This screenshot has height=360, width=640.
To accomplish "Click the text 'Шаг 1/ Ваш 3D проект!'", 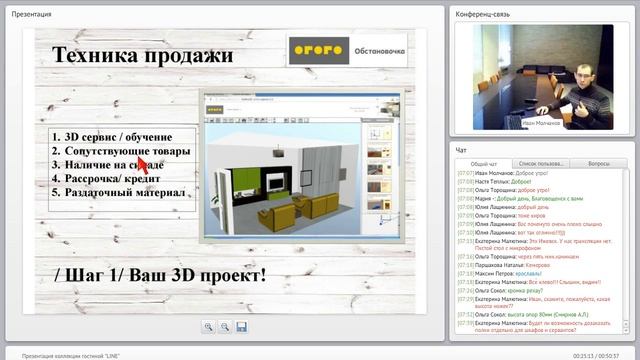I will click(165, 275).
